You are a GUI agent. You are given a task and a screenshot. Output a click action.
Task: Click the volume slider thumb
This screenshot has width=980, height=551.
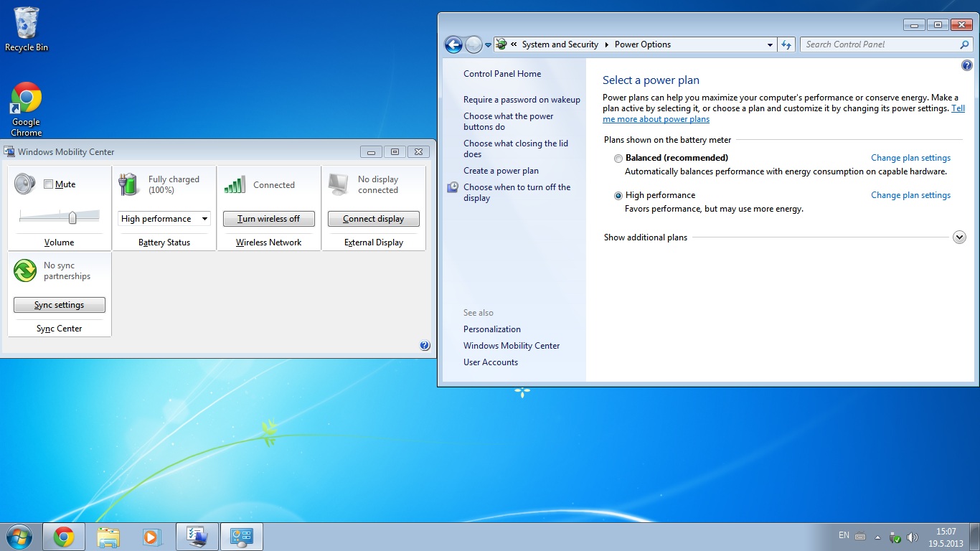click(x=72, y=217)
